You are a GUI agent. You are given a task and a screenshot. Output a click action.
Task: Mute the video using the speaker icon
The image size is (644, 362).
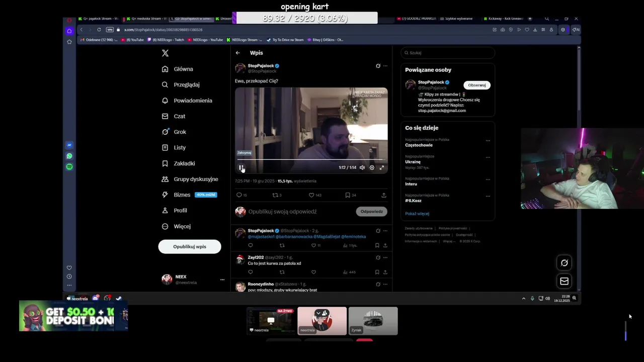coord(362,167)
